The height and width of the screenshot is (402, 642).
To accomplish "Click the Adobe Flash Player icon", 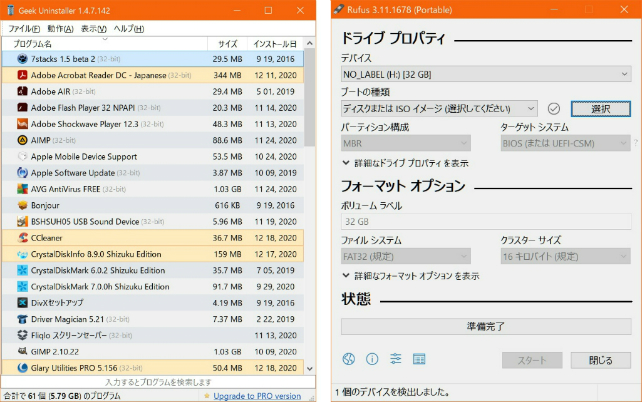I will click(22, 108).
